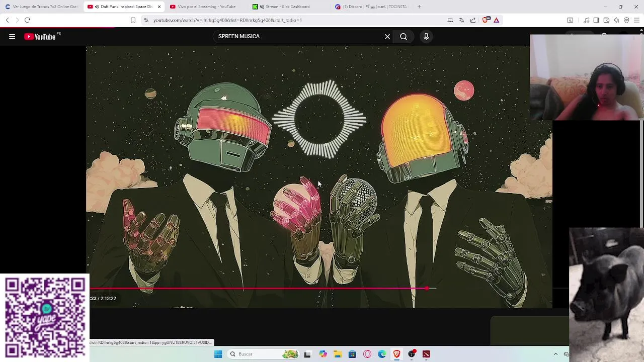The image size is (644, 362).
Task: Open Microsoft Store from taskbar
Action: [x=352, y=354]
